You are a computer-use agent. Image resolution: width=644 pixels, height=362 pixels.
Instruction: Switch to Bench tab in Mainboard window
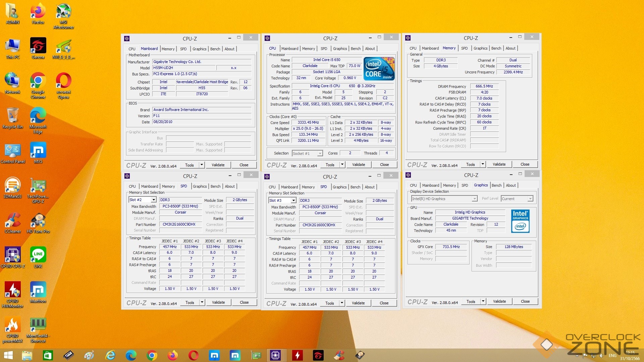click(215, 49)
